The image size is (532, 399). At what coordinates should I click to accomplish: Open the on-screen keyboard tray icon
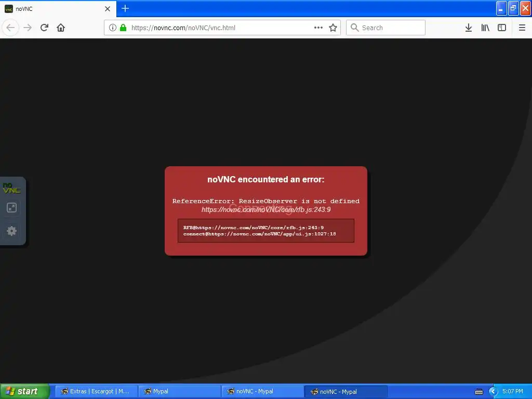[x=478, y=392]
